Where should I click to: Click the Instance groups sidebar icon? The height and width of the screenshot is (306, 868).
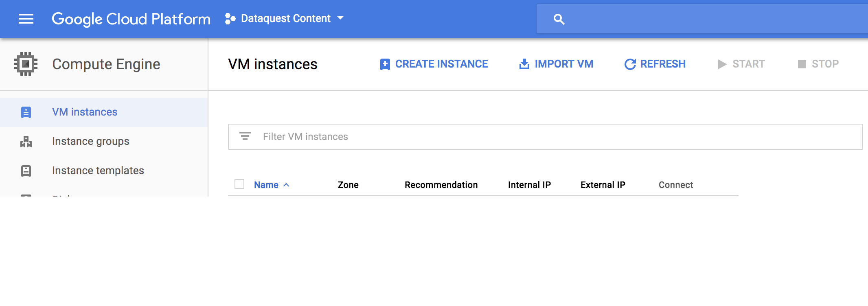[26, 142]
